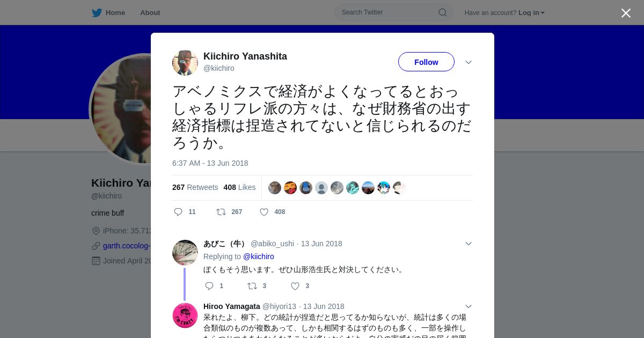Reply to the @abiko_ushi tweet
644x338 pixels.
209,286
